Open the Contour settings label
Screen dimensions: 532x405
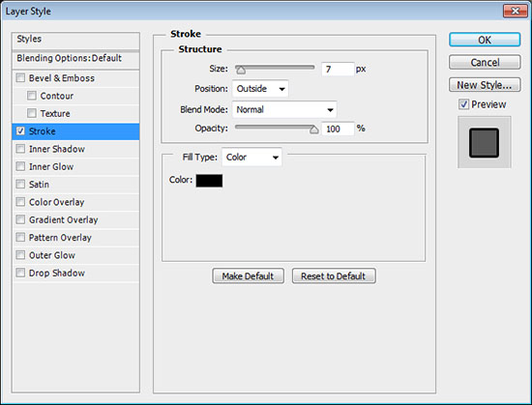[57, 96]
